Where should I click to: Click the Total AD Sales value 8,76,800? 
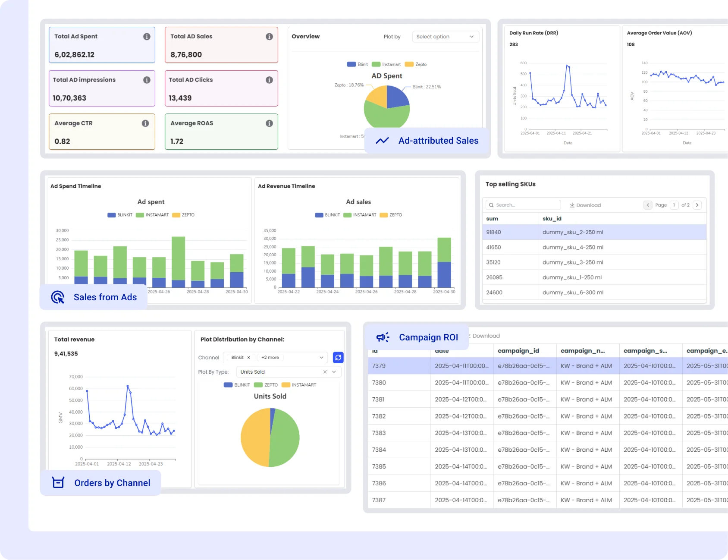(x=186, y=55)
